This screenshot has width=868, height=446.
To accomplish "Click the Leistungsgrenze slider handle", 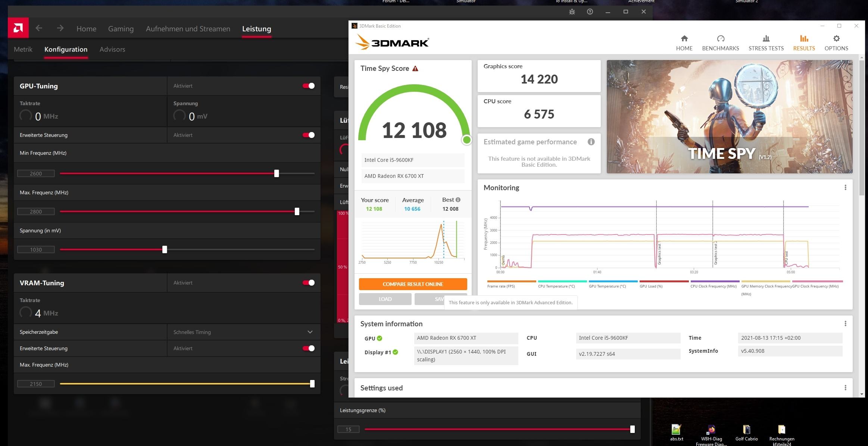I will [x=632, y=429].
